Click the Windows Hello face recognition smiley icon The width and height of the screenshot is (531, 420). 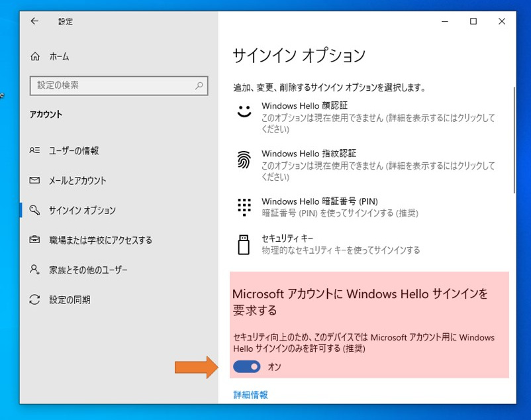click(x=244, y=111)
